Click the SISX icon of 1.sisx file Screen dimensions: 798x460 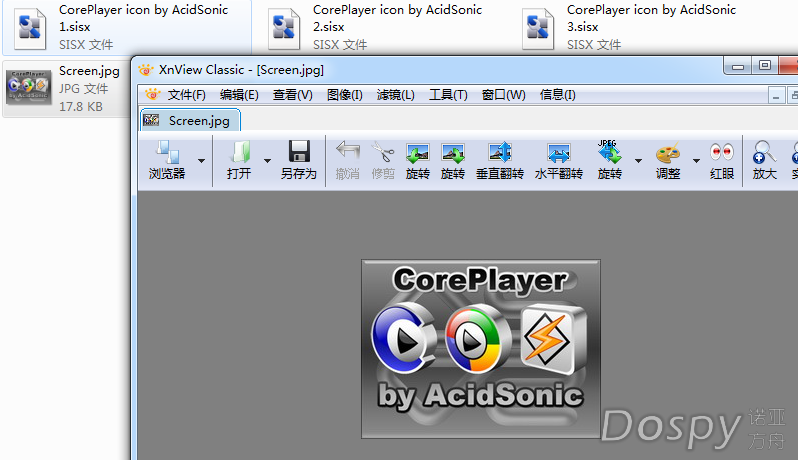[x=30, y=28]
